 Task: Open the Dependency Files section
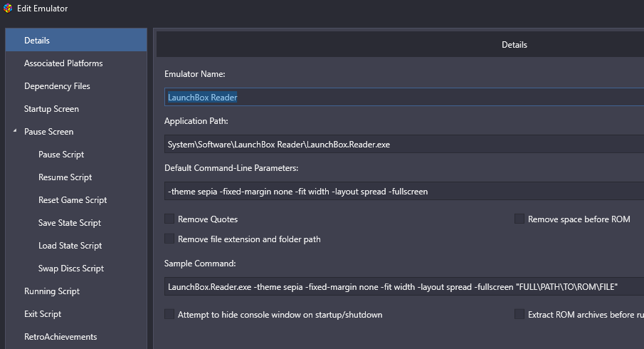pos(57,86)
